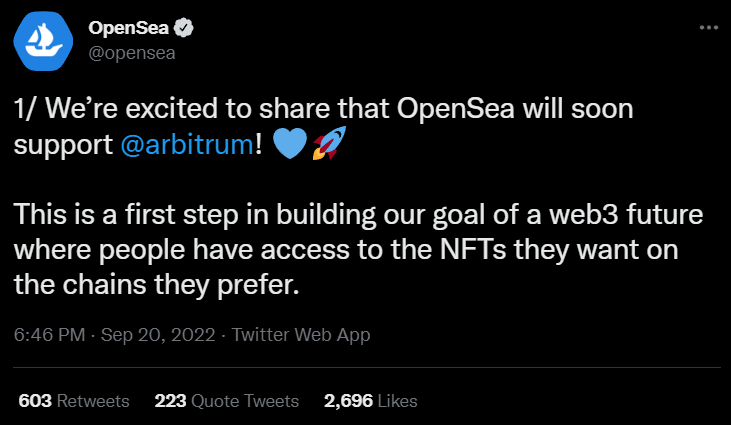Visit the @opensea handle profile
Viewport: 731px width, 425px height.
tap(132, 53)
